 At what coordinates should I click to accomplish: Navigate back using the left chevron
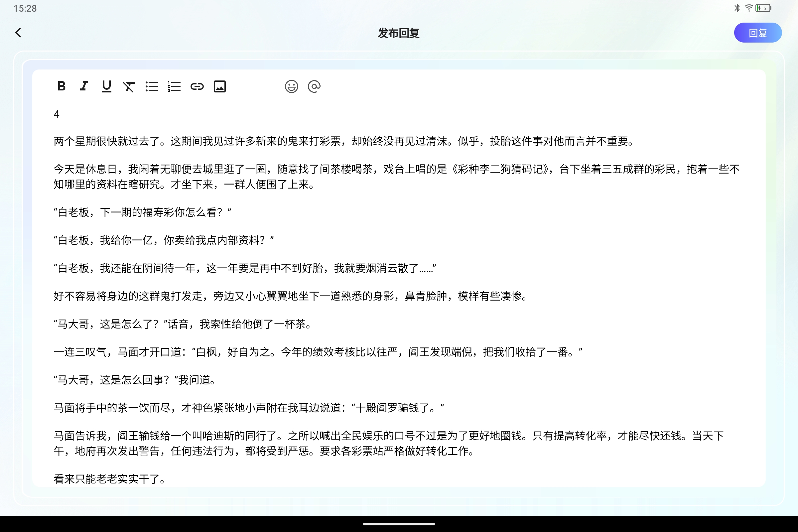tap(18, 33)
